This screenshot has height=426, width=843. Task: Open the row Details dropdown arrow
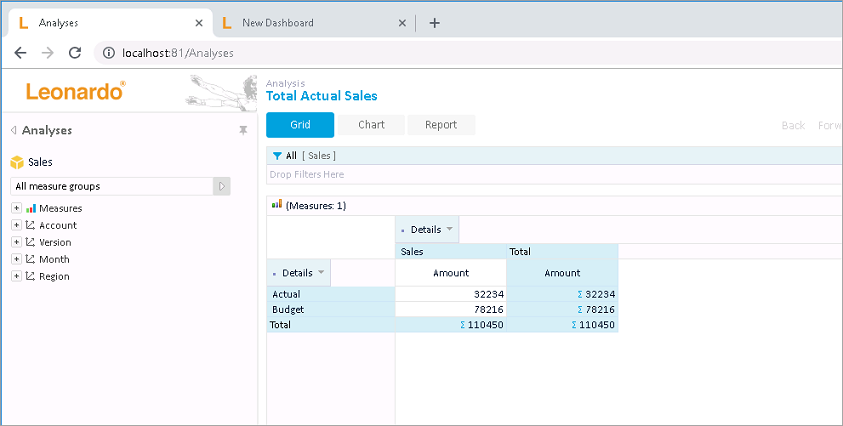pyautogui.click(x=321, y=273)
